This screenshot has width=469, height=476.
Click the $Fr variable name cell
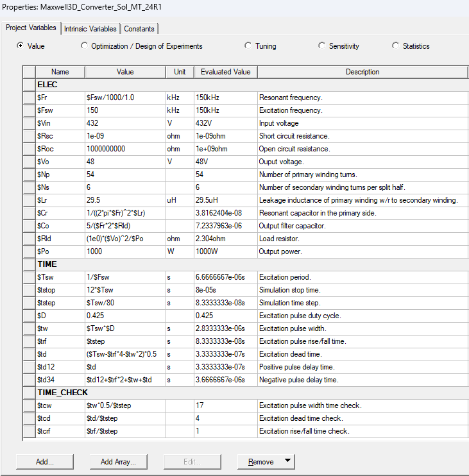coord(60,98)
